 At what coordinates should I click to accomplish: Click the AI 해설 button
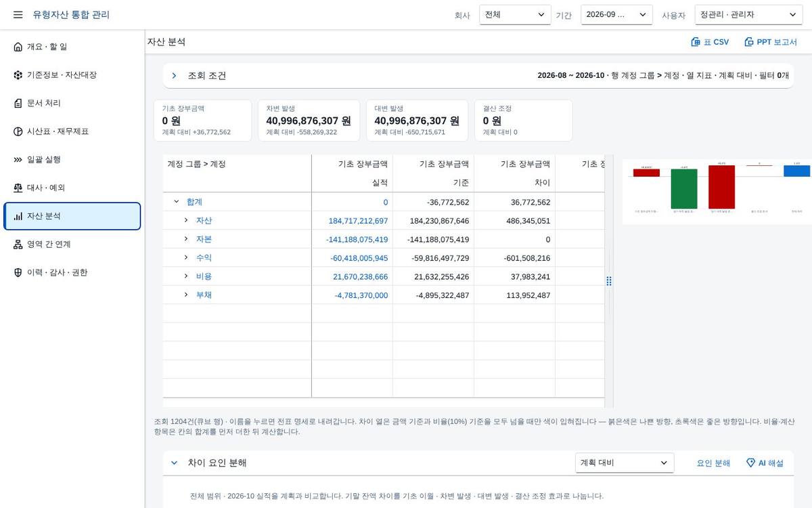click(x=765, y=463)
